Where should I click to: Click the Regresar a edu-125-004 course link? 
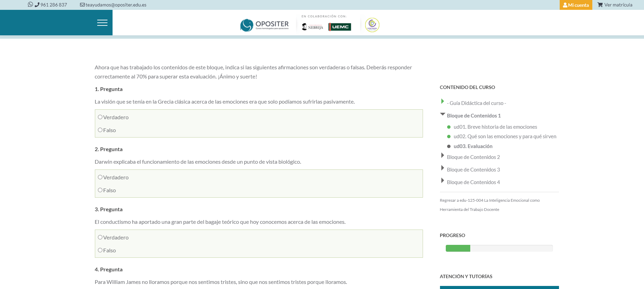(x=489, y=201)
